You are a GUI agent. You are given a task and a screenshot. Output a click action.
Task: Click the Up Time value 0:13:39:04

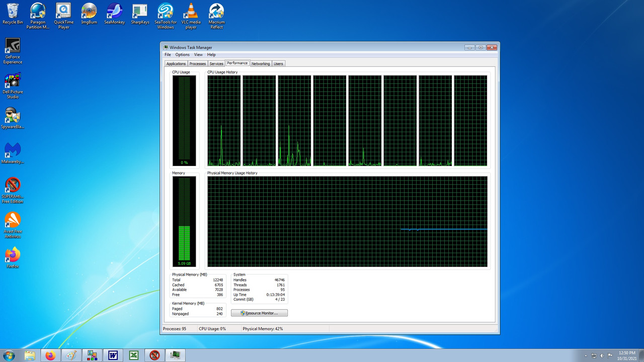point(276,295)
